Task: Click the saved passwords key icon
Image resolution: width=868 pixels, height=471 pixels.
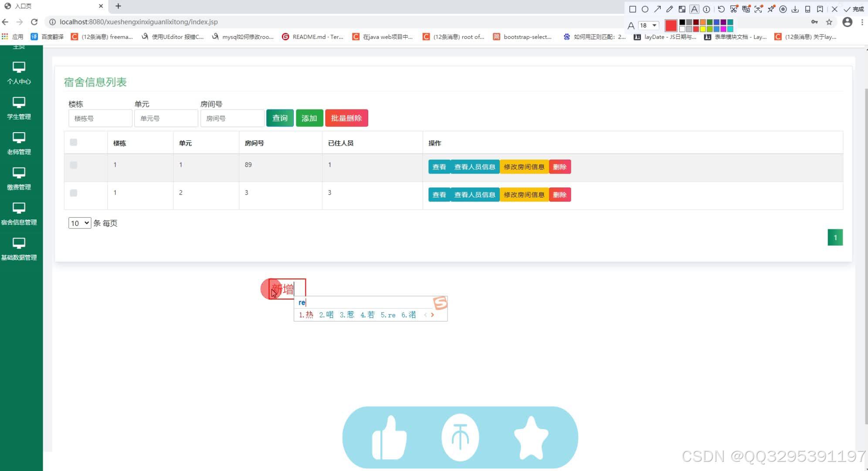Action: [x=814, y=22]
